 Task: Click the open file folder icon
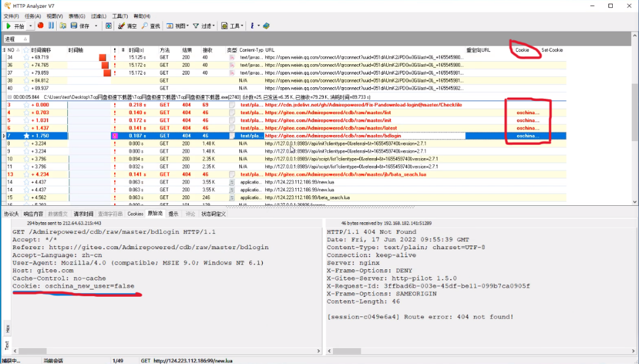(x=63, y=26)
